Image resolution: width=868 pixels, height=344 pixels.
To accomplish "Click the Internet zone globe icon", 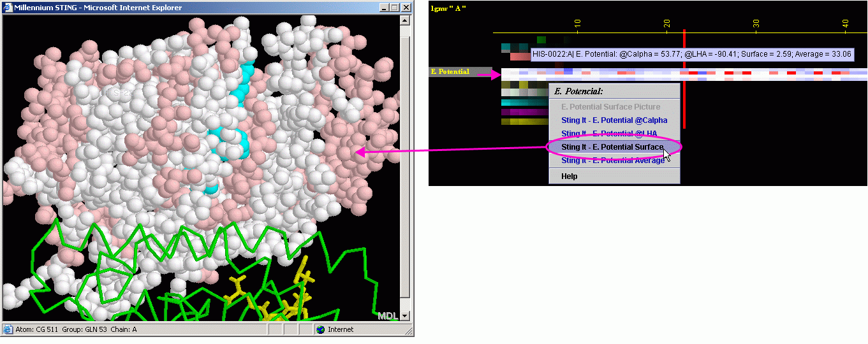I will click(320, 329).
